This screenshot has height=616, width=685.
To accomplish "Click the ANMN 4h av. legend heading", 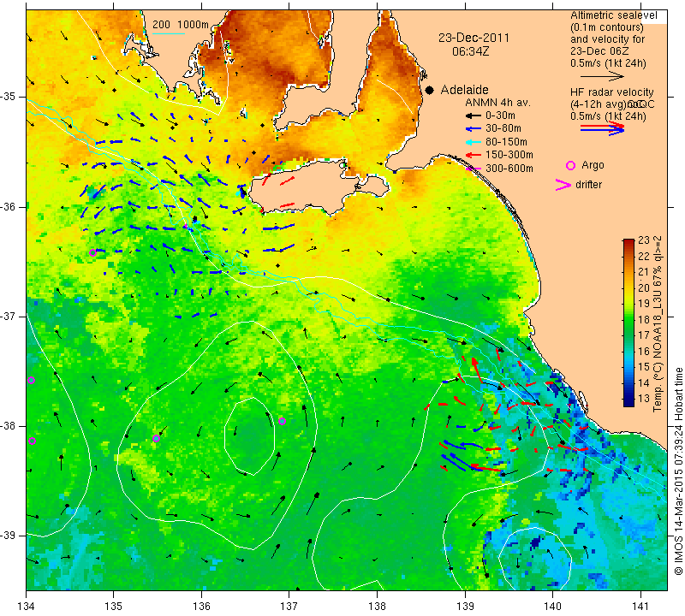I will pos(497,103).
